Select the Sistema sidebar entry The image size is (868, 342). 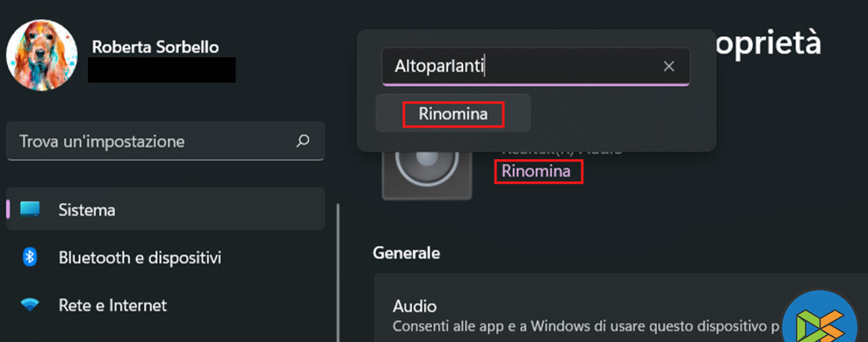pos(164,210)
